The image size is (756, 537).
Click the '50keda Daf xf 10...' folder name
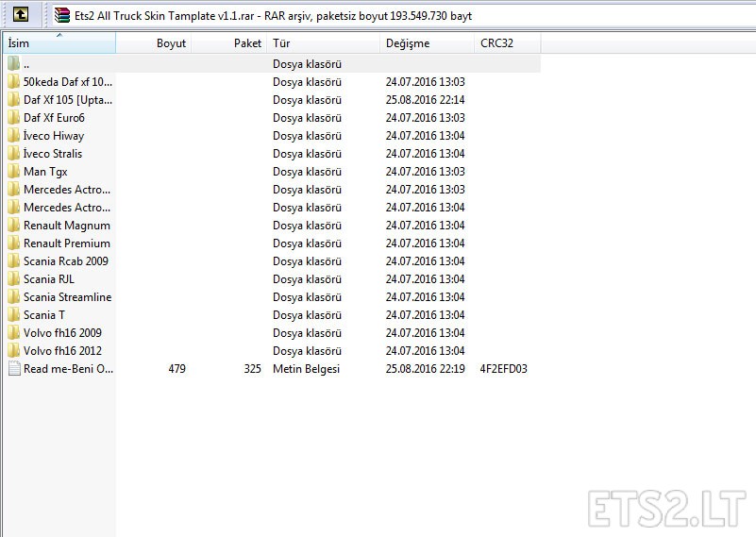click(x=68, y=81)
